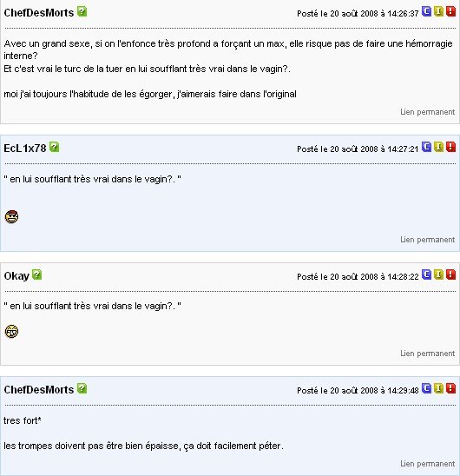This screenshot has width=460, height=476.
Task: Open Lien permanent of EcL1x78 post
Action: 427,240
